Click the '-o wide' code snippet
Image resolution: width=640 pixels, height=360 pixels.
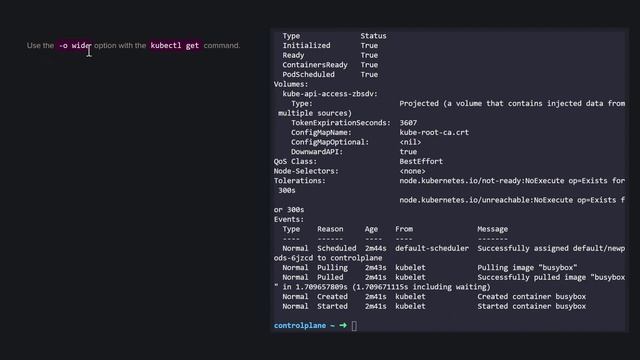tap(75, 45)
